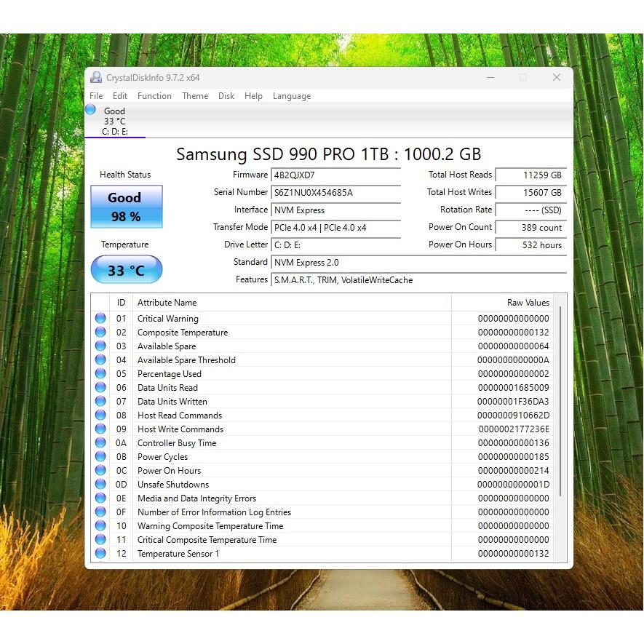Click the status orb next to Percentage Used
Screen dimensions: 644x644
tap(100, 373)
